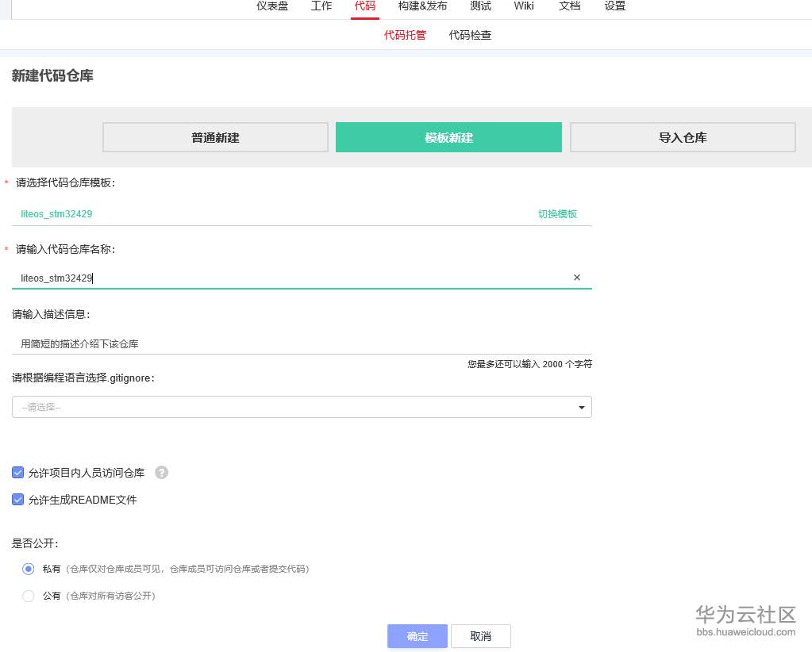Image resolution: width=812 pixels, height=652 pixels.
Task: Open the 代码检查 tab
Action: [x=470, y=35]
